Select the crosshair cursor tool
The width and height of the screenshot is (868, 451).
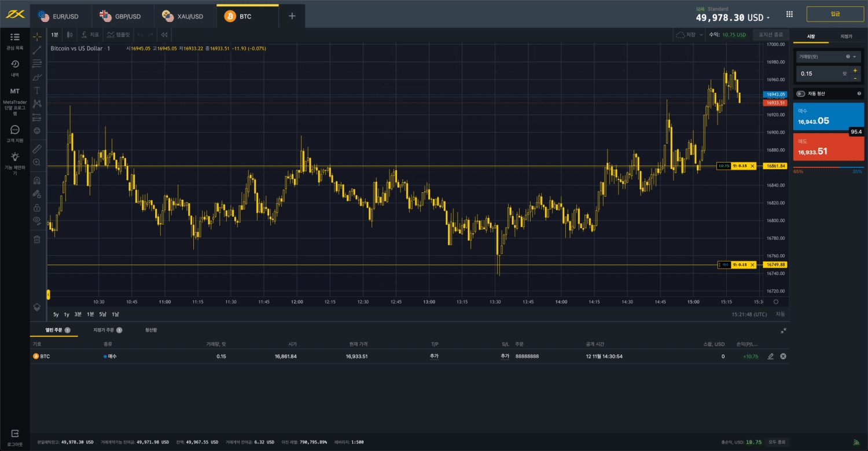(x=37, y=37)
